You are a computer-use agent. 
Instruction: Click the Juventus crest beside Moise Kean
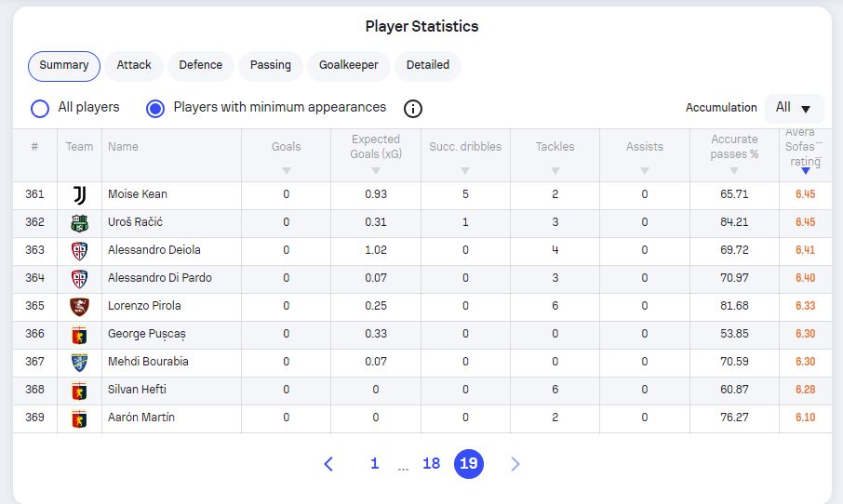pos(80,195)
